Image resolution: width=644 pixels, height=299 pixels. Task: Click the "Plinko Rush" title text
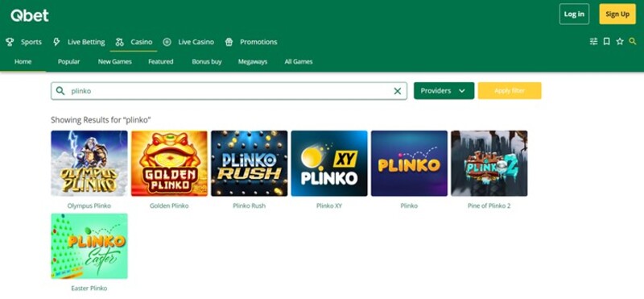coord(250,206)
